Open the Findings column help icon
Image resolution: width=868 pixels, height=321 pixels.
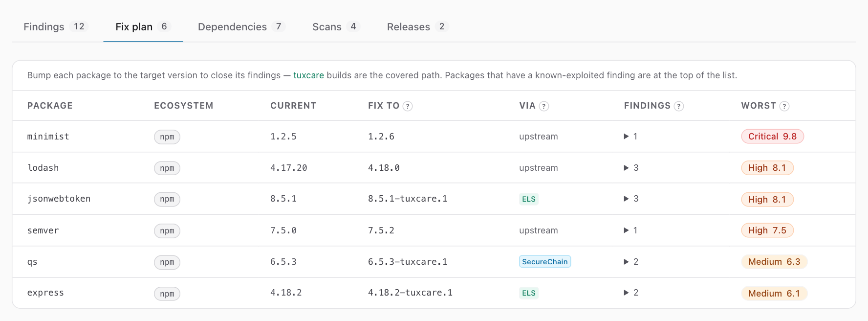679,106
